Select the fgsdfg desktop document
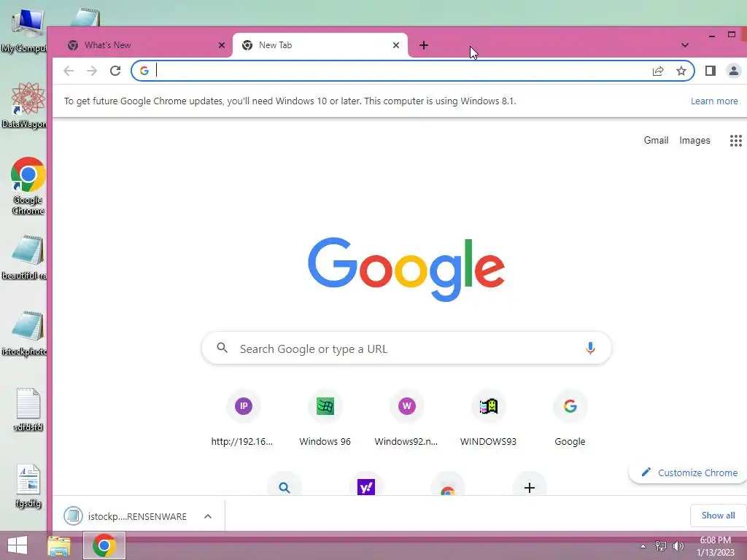The height and width of the screenshot is (560, 747). point(28,486)
